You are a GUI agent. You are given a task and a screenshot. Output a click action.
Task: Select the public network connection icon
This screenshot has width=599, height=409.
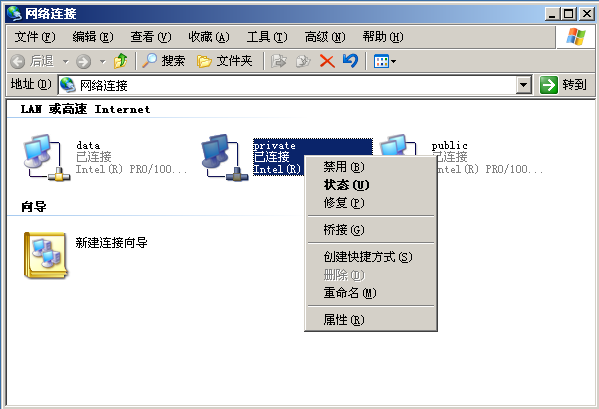tap(398, 145)
